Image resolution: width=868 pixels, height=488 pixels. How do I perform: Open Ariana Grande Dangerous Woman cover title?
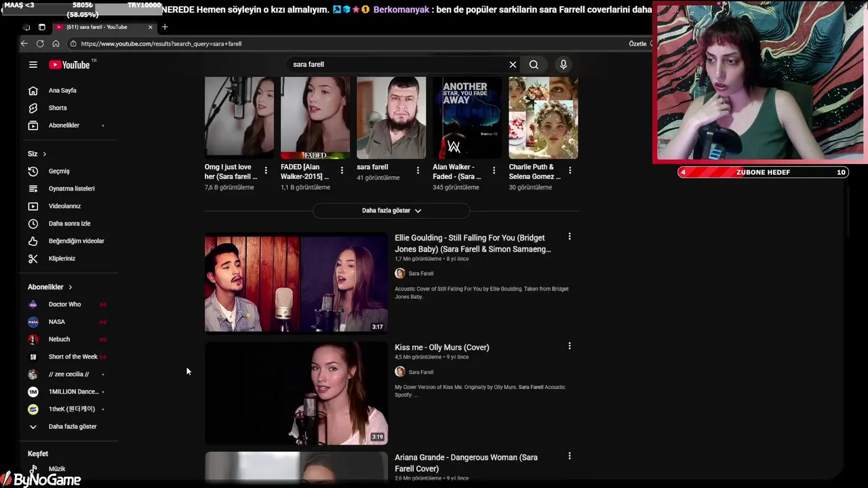tap(466, 463)
